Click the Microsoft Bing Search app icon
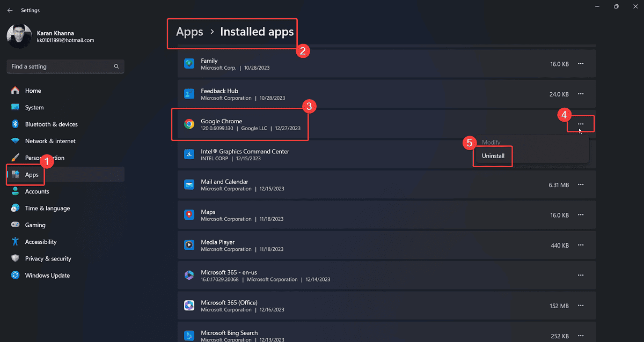 click(x=189, y=336)
